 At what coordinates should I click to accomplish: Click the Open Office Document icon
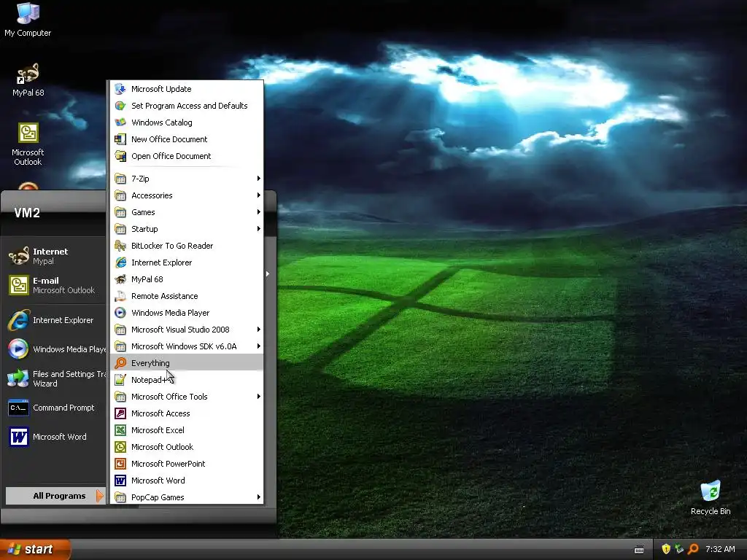(x=120, y=156)
